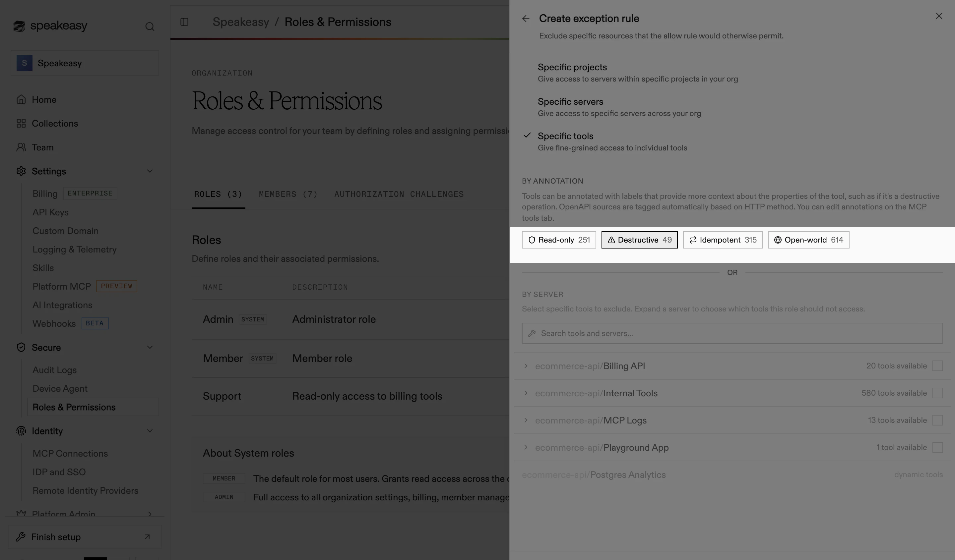
Task: Open Device Agent page
Action: point(60,388)
